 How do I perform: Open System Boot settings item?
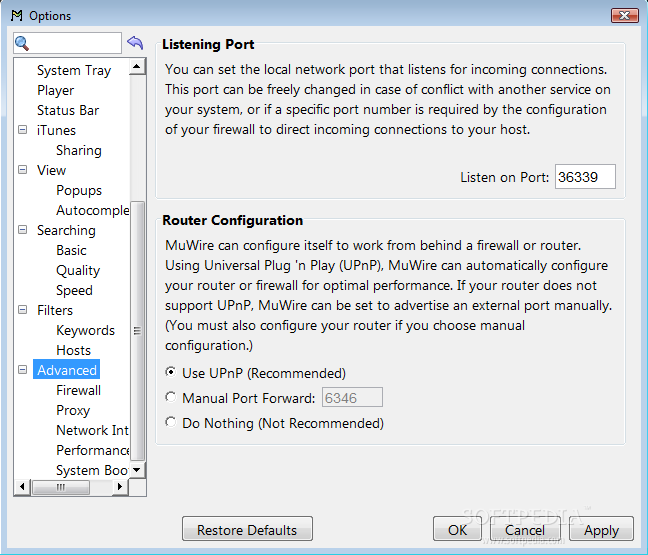click(x=92, y=470)
